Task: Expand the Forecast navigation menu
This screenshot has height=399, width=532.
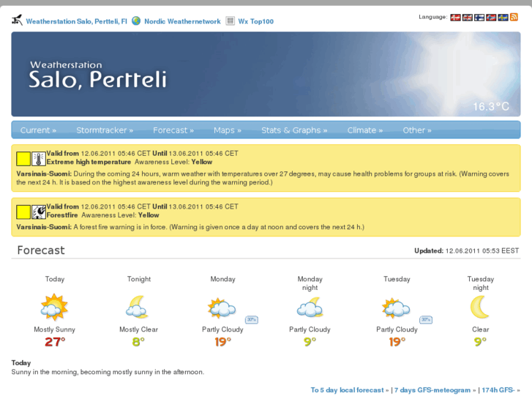Action: point(173,130)
